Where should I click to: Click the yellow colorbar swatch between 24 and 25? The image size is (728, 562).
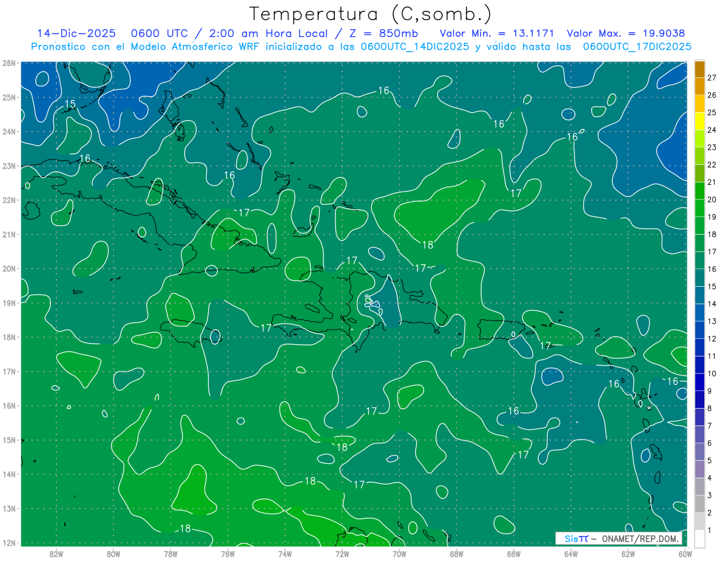699,121
